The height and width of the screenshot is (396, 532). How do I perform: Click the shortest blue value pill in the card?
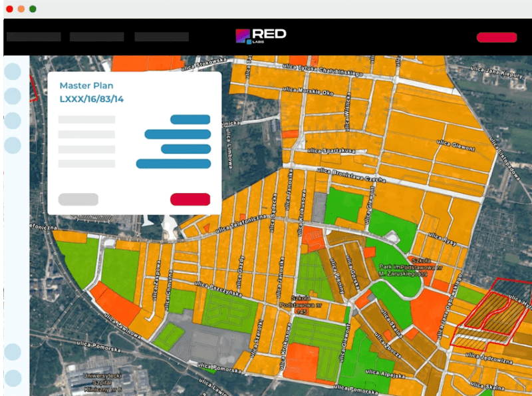click(190, 120)
